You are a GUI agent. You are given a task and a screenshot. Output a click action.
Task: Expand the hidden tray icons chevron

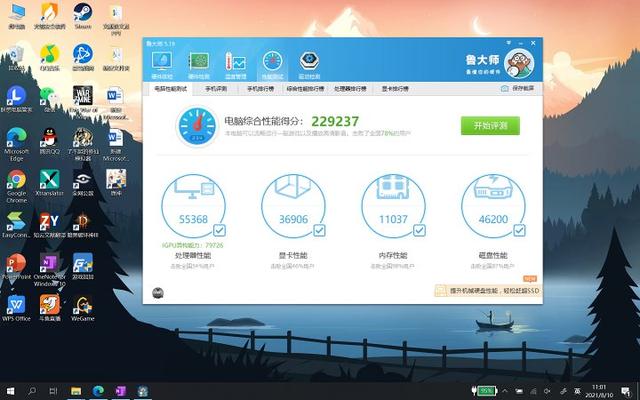pos(505,391)
